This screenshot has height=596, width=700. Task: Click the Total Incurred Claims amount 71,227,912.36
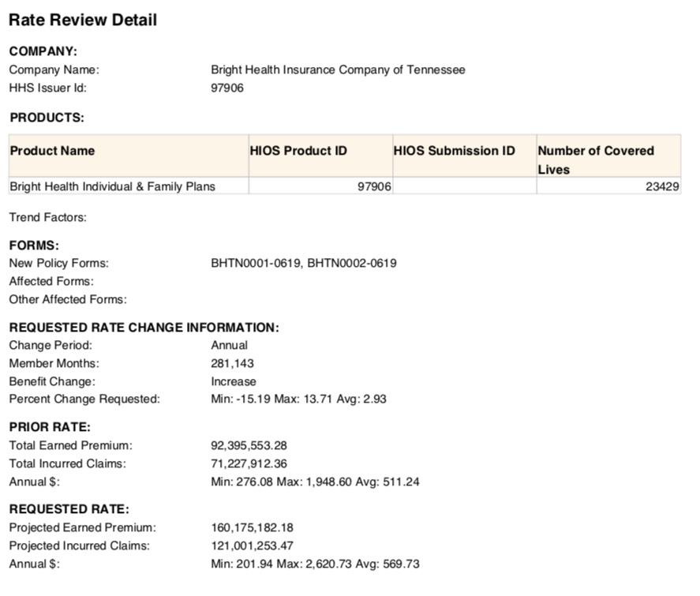click(x=249, y=463)
